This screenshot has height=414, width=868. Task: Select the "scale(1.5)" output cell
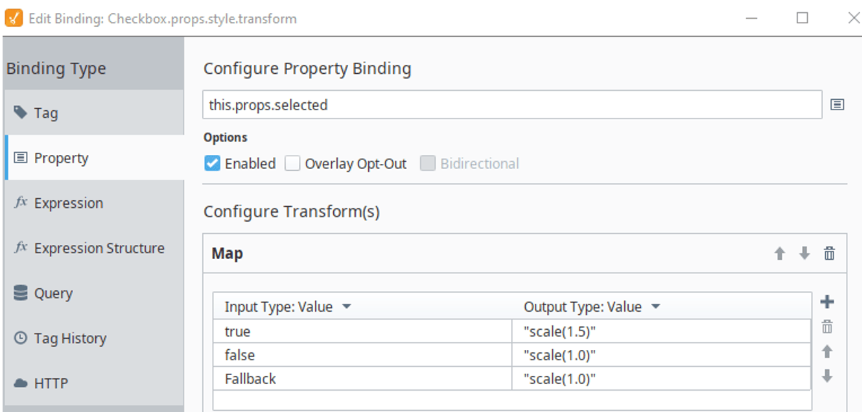coord(661,331)
